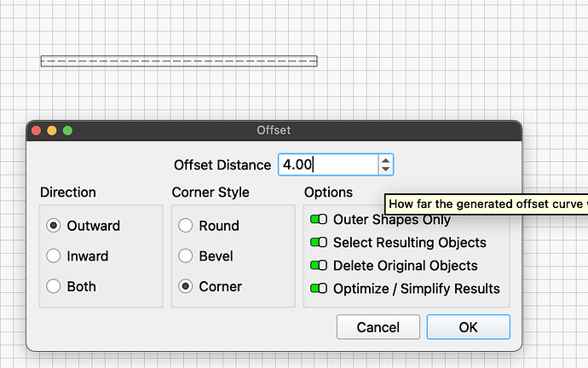Minimize the dialog using yellow button

52,130
